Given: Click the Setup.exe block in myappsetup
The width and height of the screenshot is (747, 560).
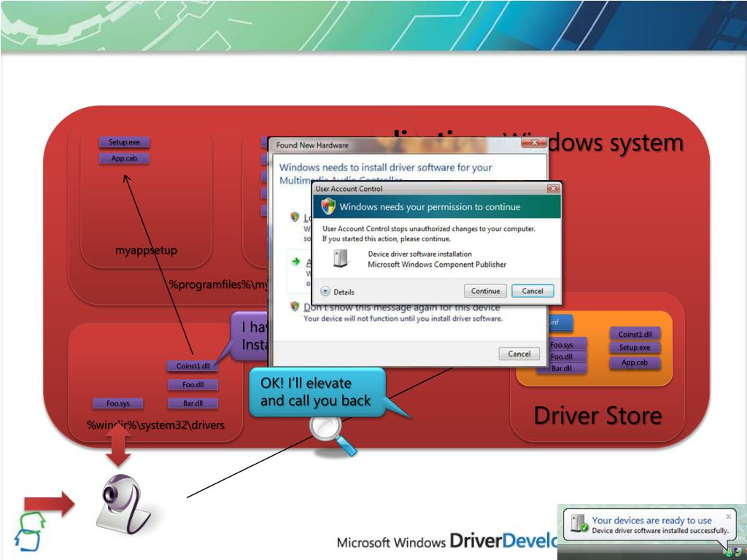Looking at the screenshot, I should (124, 142).
